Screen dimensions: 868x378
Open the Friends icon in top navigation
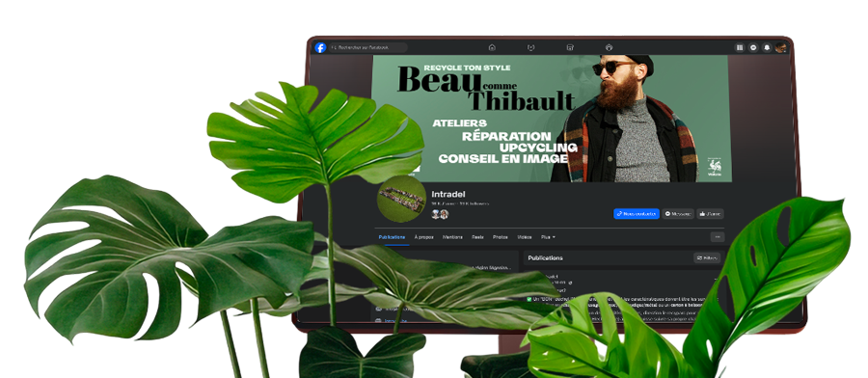(530, 47)
